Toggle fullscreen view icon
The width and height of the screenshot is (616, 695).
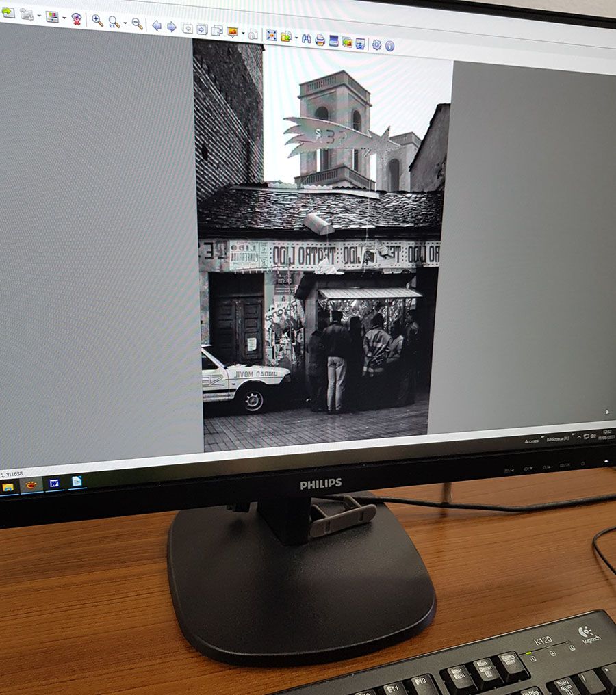272,36
